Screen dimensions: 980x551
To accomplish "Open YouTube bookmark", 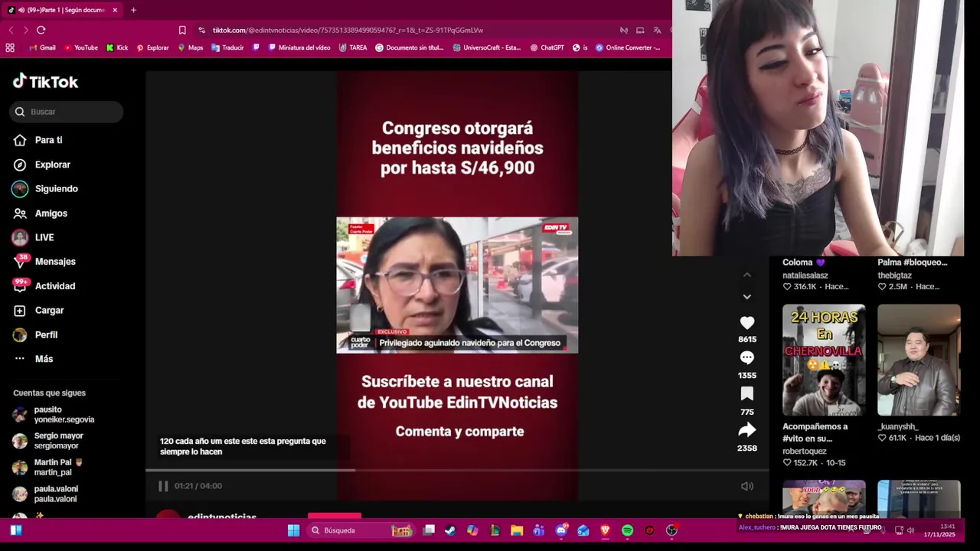I will (80, 47).
